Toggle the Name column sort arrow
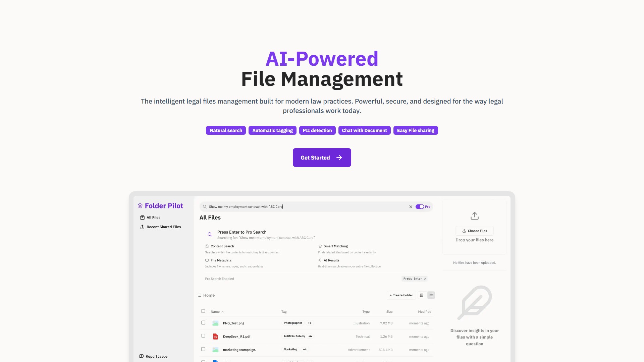This screenshot has width=644, height=362. pos(222,311)
